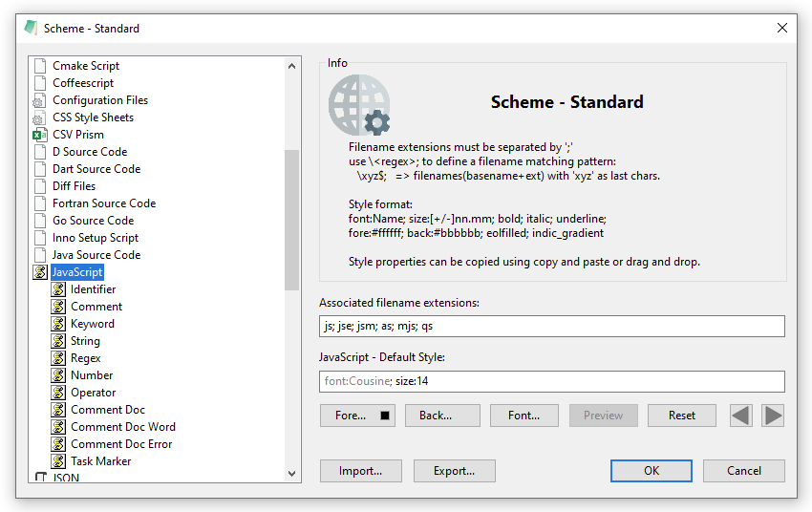The image size is (812, 512).
Task: Click the CSS Style Sheets icon
Action: pyautogui.click(x=39, y=117)
